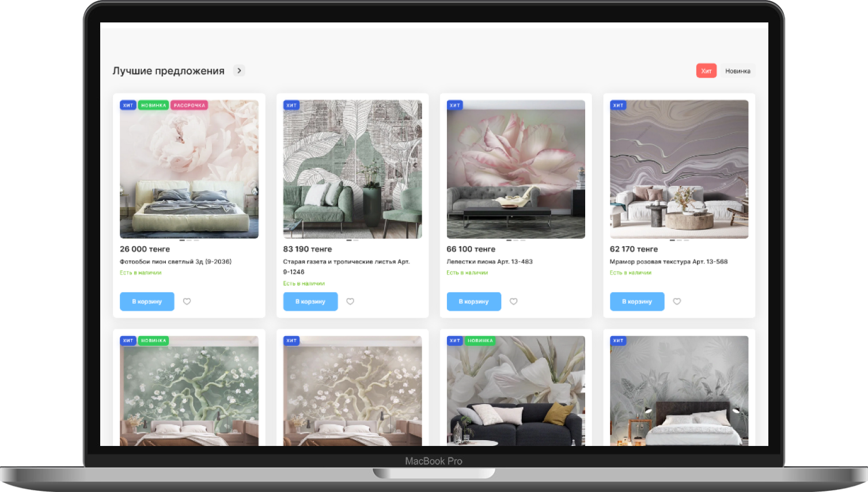Click the ХИТ badge on the pink marble card
868x492 pixels.
pos(618,105)
